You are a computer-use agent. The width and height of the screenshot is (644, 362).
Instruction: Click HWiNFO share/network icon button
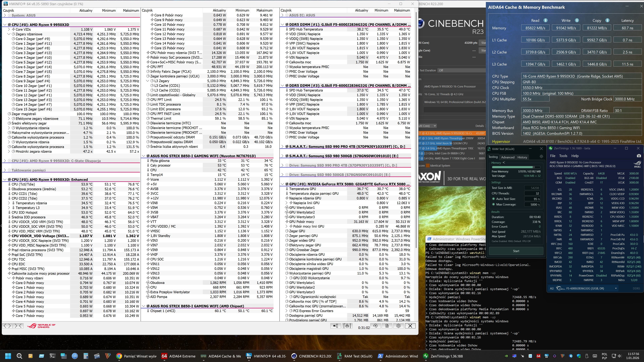tap(335, 326)
